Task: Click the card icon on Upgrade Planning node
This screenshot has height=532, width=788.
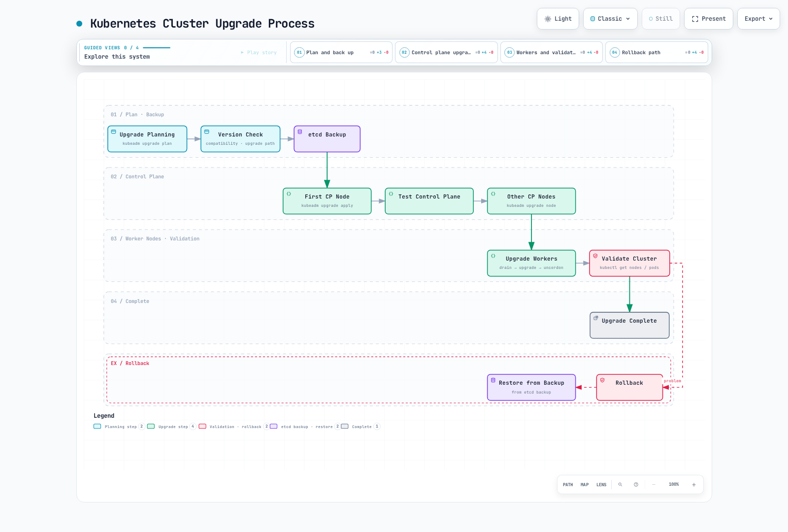Action: pyautogui.click(x=113, y=132)
